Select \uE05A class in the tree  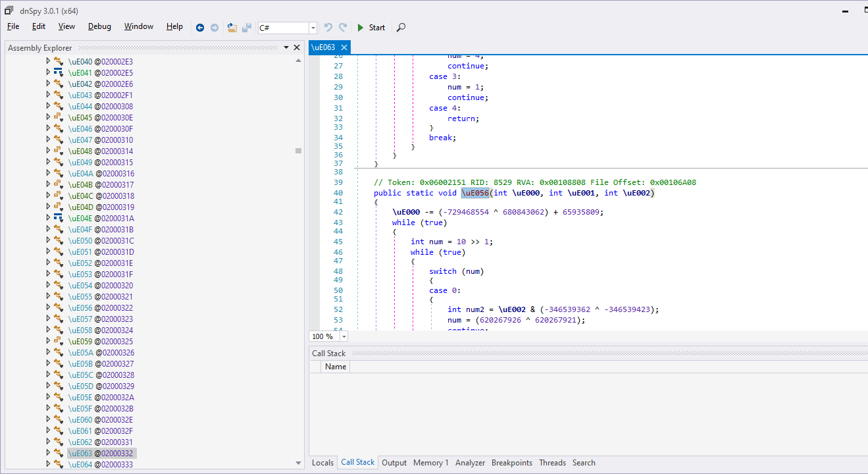(x=80, y=353)
